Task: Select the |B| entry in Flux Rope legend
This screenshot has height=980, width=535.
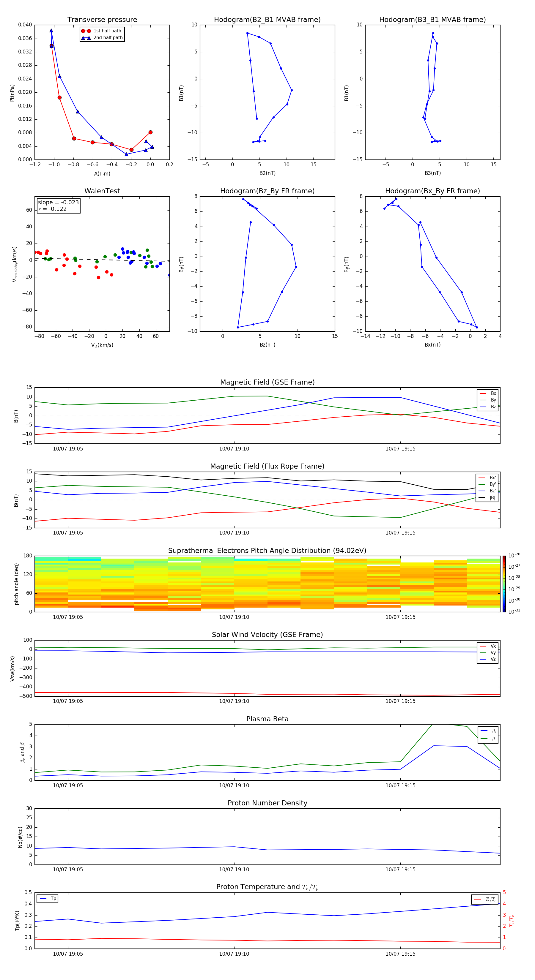Action: click(487, 498)
